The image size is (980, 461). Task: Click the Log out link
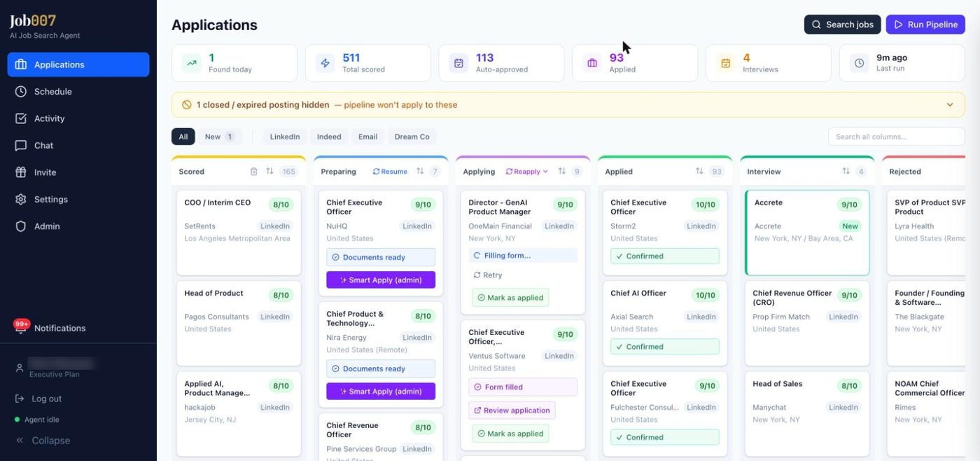(x=38, y=399)
